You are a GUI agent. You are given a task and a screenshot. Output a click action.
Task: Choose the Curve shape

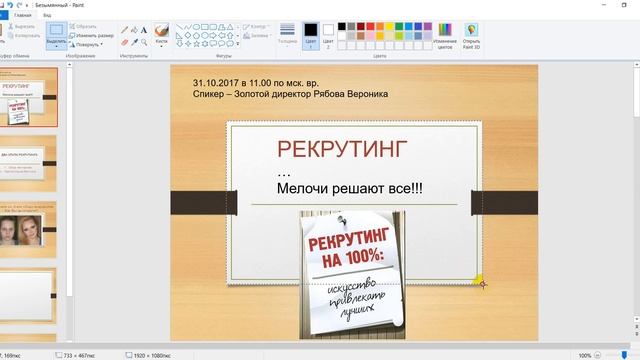(x=187, y=27)
